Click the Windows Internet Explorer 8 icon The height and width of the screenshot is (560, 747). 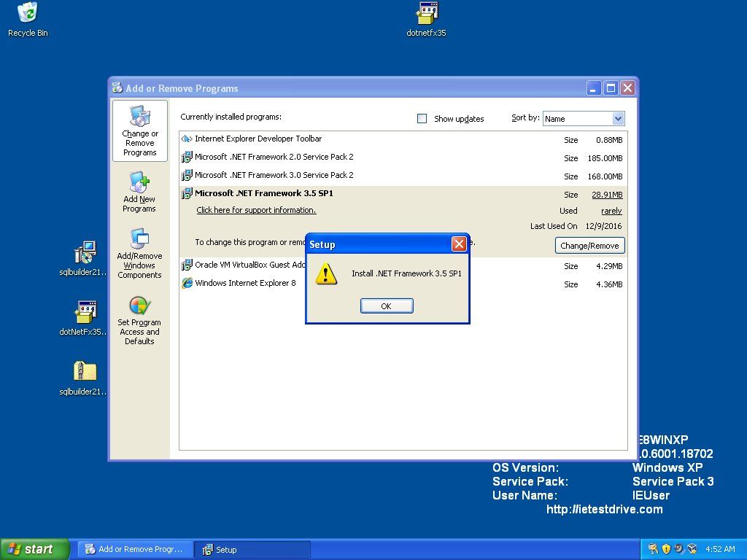coord(187,284)
